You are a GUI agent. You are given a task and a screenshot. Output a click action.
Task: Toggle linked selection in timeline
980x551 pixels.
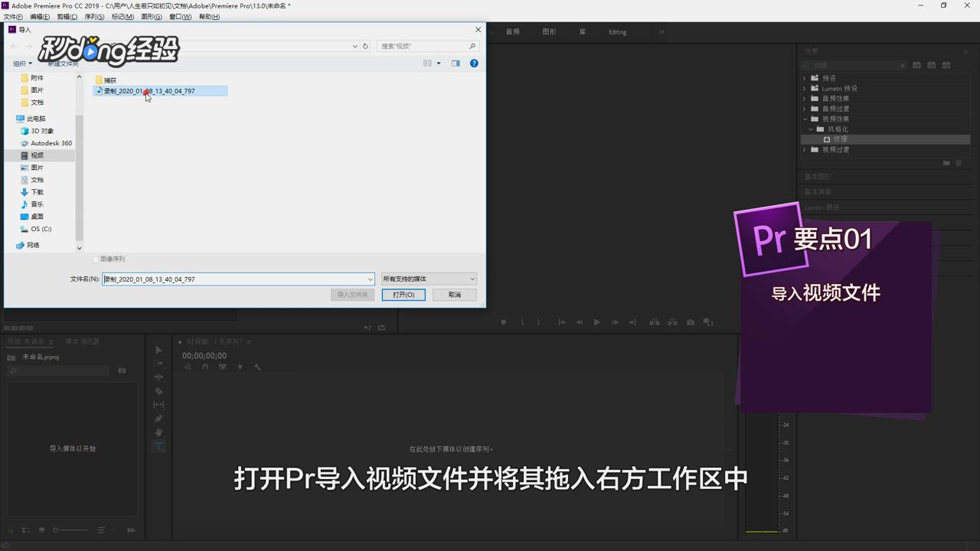pos(222,367)
